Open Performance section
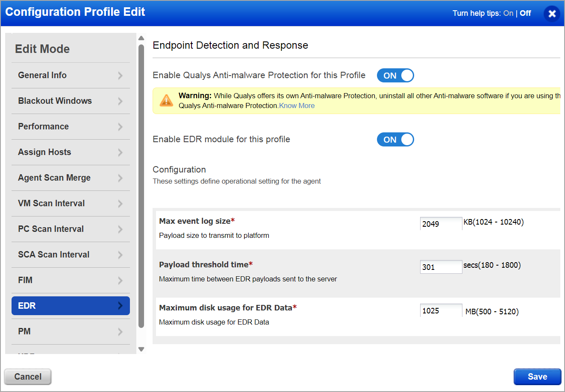The width and height of the screenshot is (565, 392). pos(71,126)
